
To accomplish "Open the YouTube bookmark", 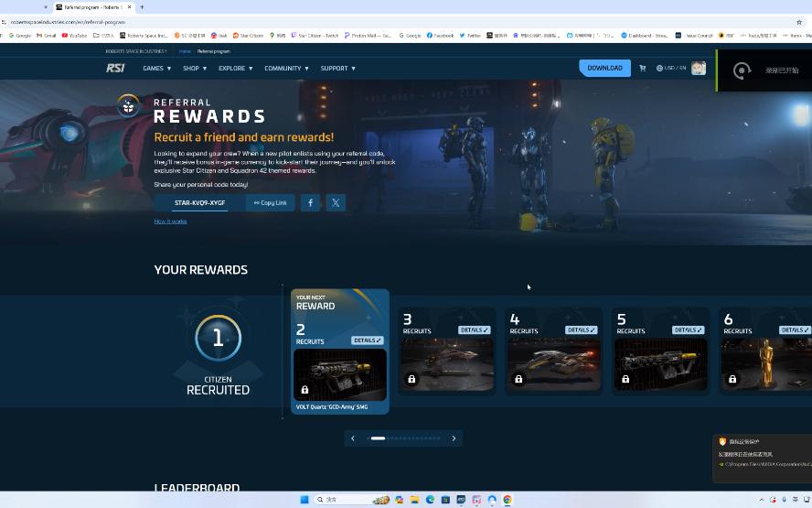I will tap(74, 36).
